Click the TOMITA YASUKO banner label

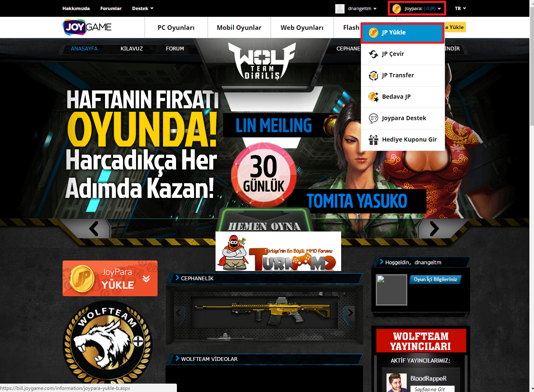pyautogui.click(x=357, y=201)
